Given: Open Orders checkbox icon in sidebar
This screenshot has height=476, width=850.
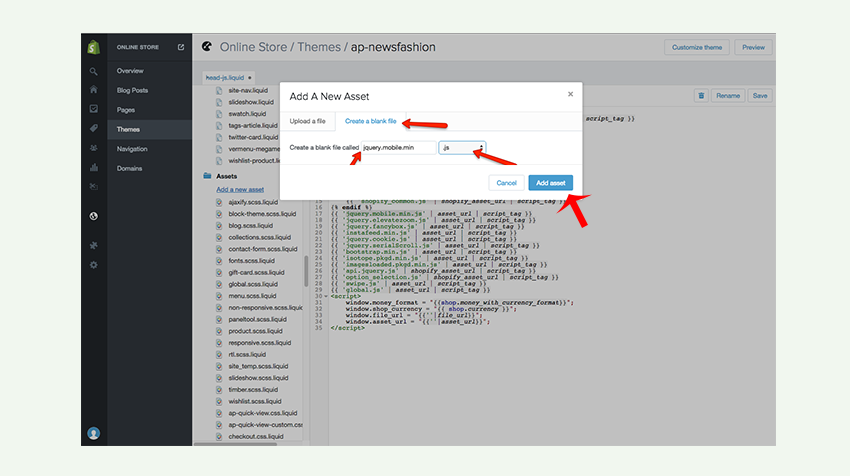Looking at the screenshot, I should [x=93, y=109].
